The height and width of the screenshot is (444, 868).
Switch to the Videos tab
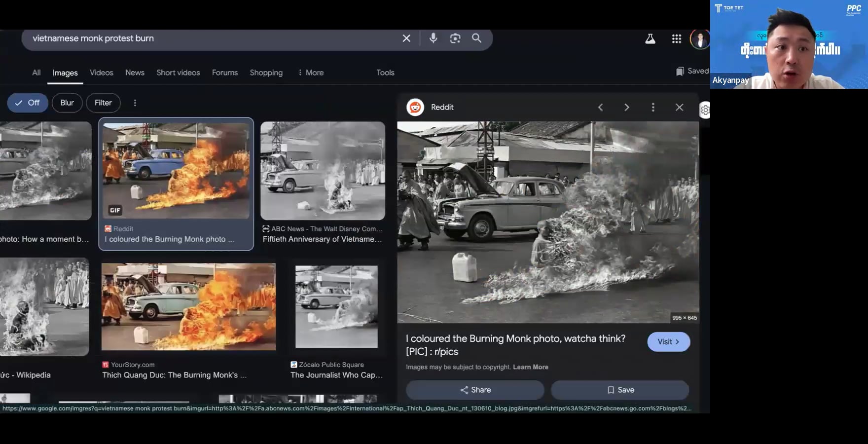point(102,73)
